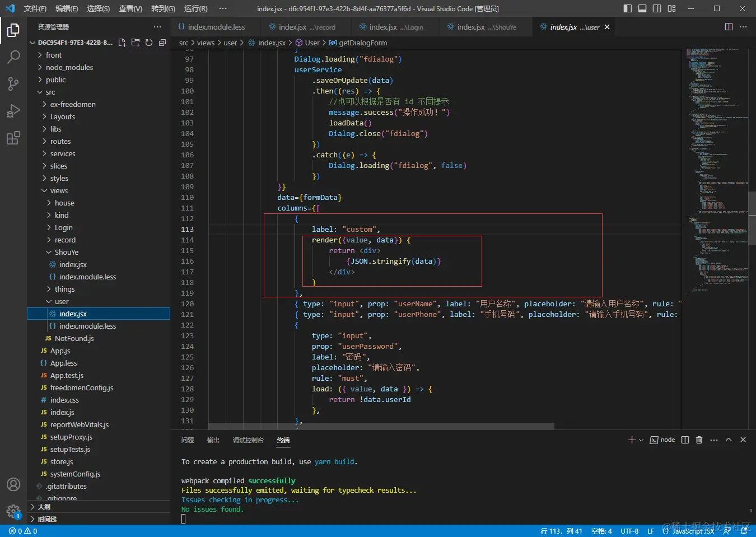This screenshot has width=756, height=537.
Task: Split the editor to the right
Action: [x=729, y=27]
